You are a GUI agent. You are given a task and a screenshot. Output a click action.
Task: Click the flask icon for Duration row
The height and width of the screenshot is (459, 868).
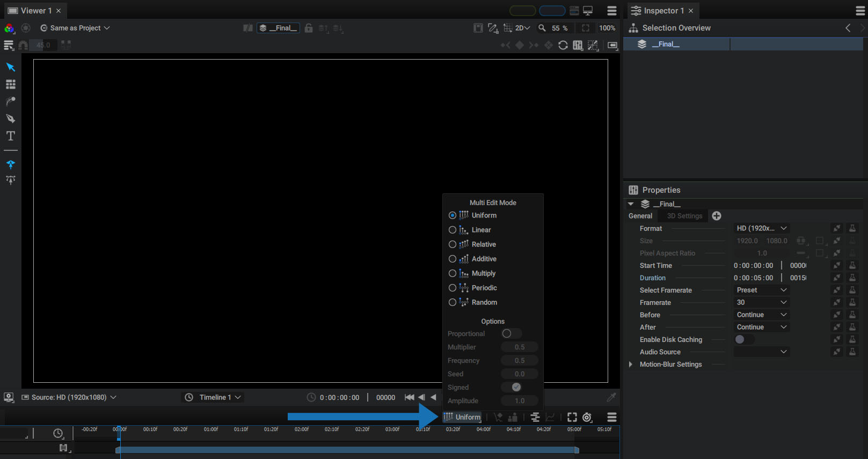tap(852, 278)
